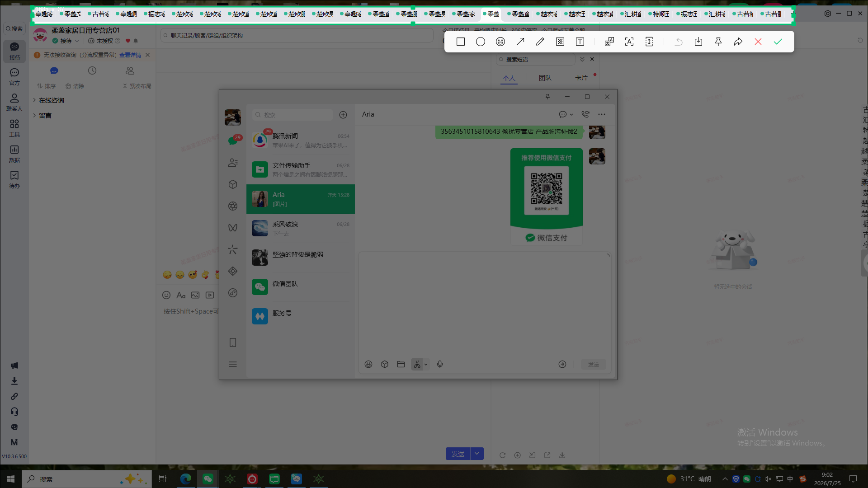Image resolution: width=868 pixels, height=488 pixels.
Task: Open the sticker emoji tool in screenshot toolbar
Action: pos(500,42)
